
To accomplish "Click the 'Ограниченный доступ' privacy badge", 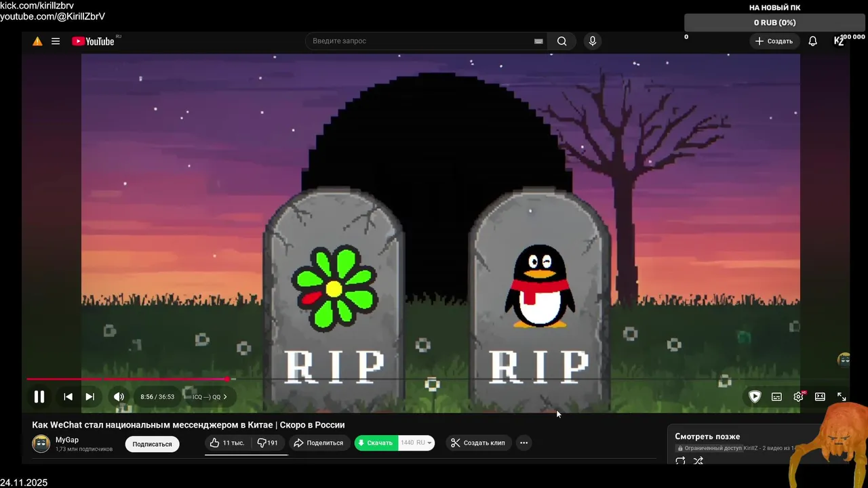I will click(709, 449).
